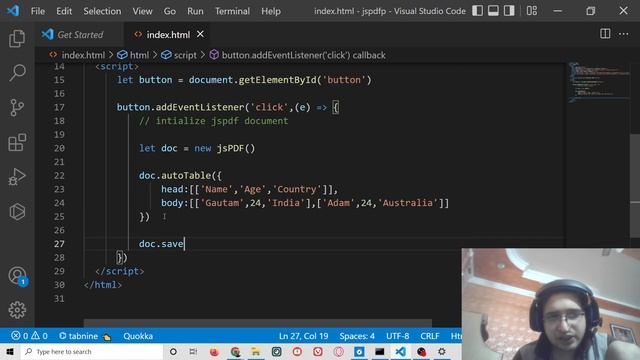This screenshot has height=360, width=640.
Task: Click the VS Code logo in title bar
Action: coord(13,11)
